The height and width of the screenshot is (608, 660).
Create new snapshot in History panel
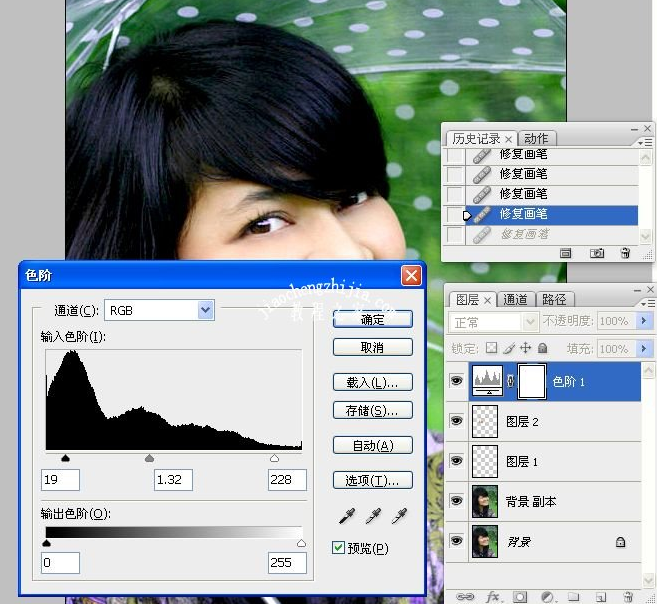coord(597,254)
